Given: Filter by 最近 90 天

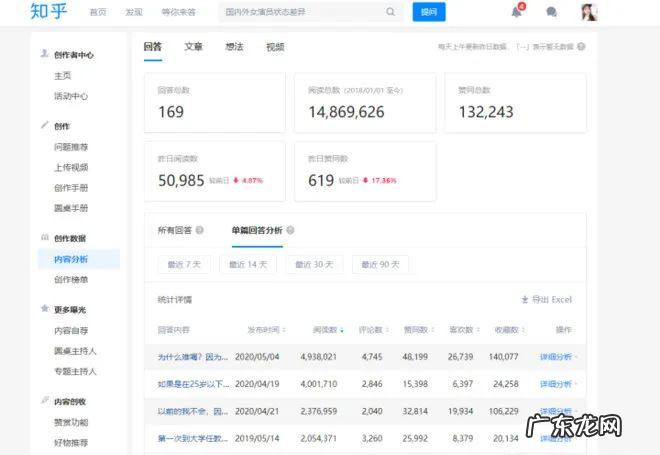Looking at the screenshot, I should click(380, 264).
